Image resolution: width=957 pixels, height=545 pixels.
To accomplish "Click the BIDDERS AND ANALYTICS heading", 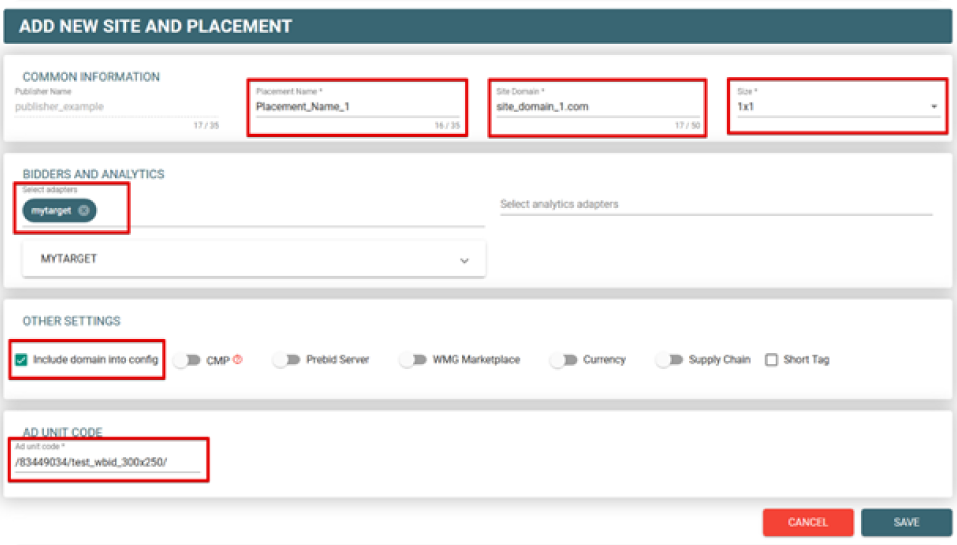I will point(93,174).
